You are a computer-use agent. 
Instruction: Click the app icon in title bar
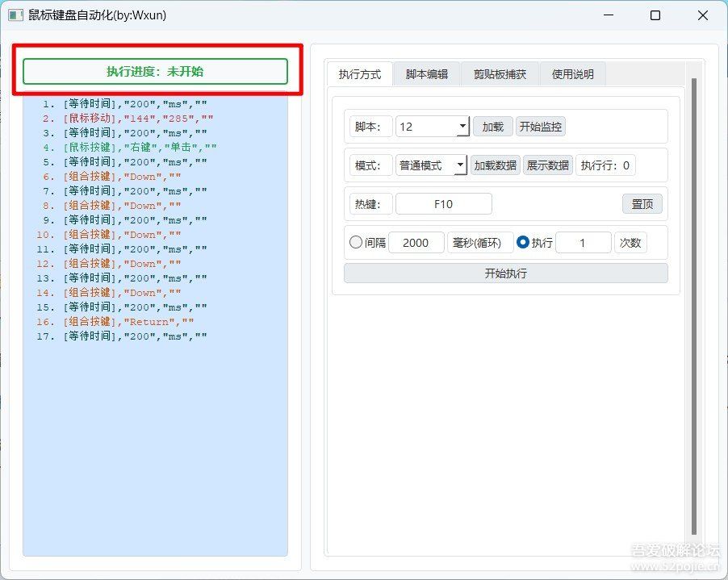pos(15,15)
